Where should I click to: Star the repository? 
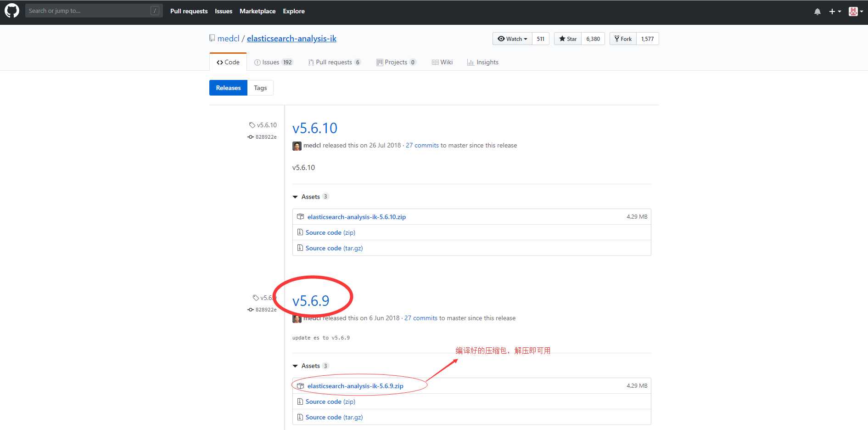coord(568,39)
